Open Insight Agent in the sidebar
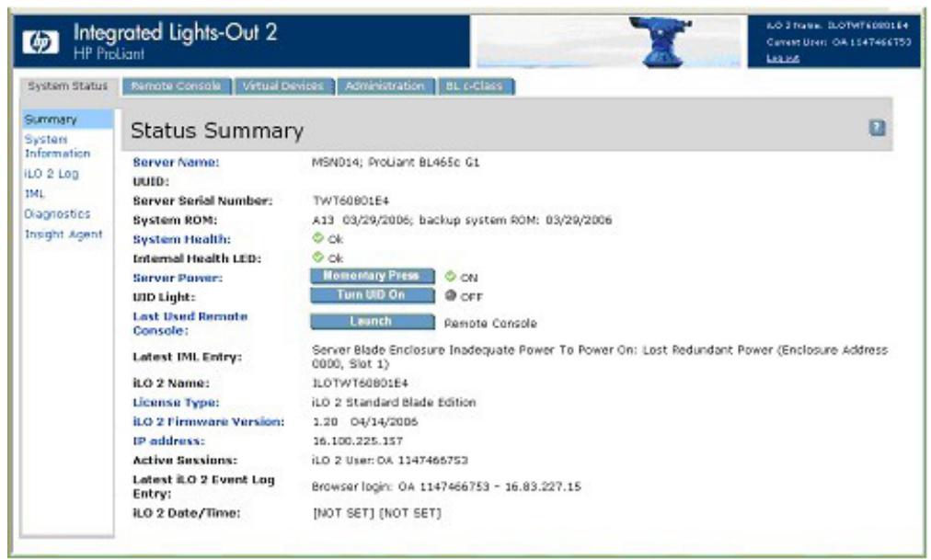 [63, 234]
